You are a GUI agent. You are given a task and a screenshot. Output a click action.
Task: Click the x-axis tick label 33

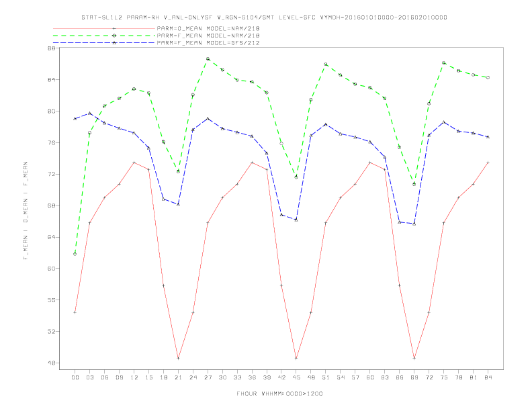237,377
